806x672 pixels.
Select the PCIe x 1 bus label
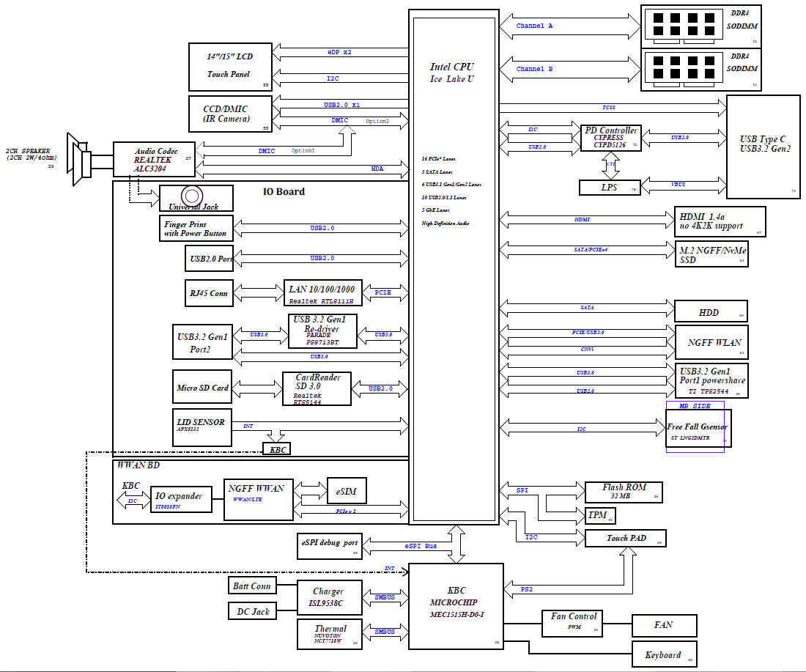click(x=345, y=511)
